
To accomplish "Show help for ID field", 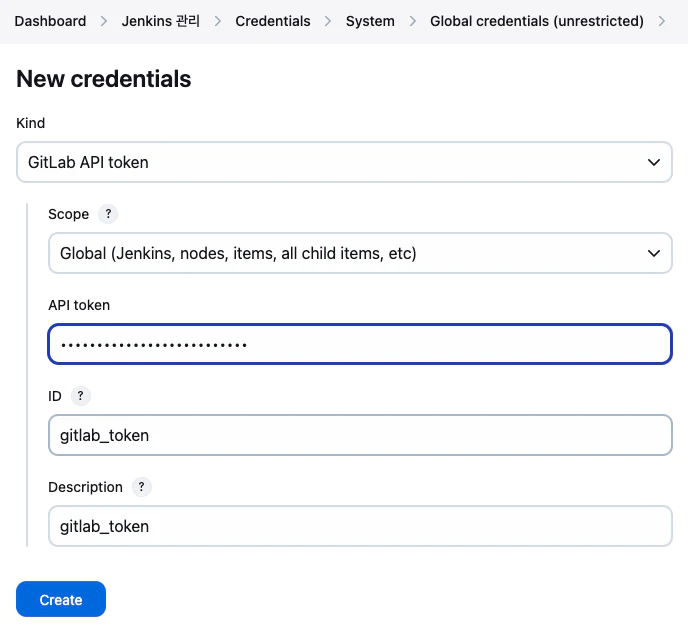I will (x=80, y=396).
